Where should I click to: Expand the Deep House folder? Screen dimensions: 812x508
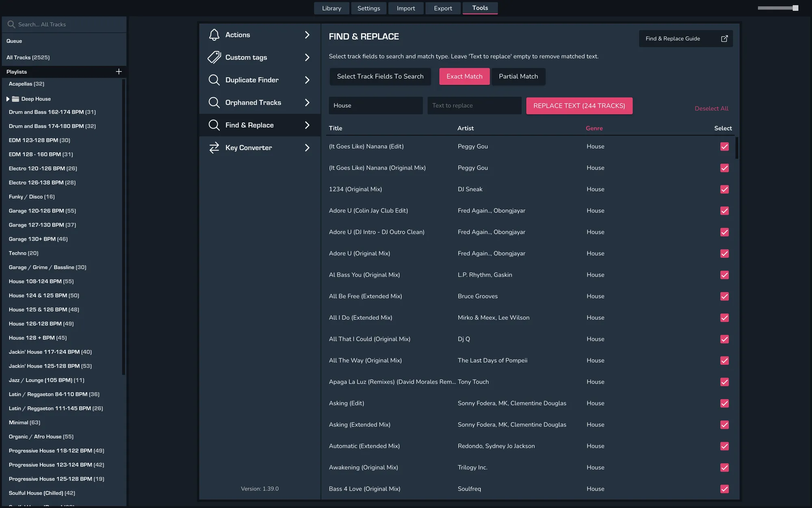point(8,99)
